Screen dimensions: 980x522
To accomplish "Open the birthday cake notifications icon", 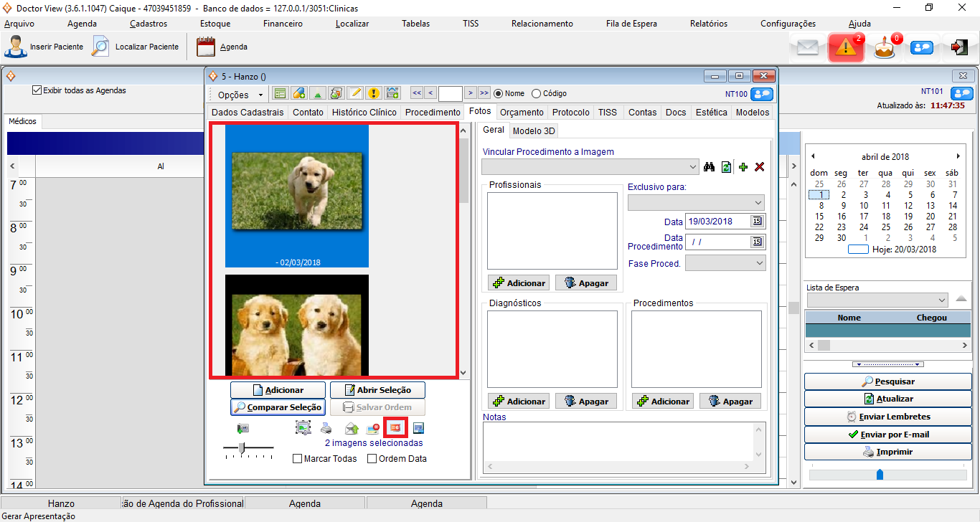I will click(x=885, y=48).
